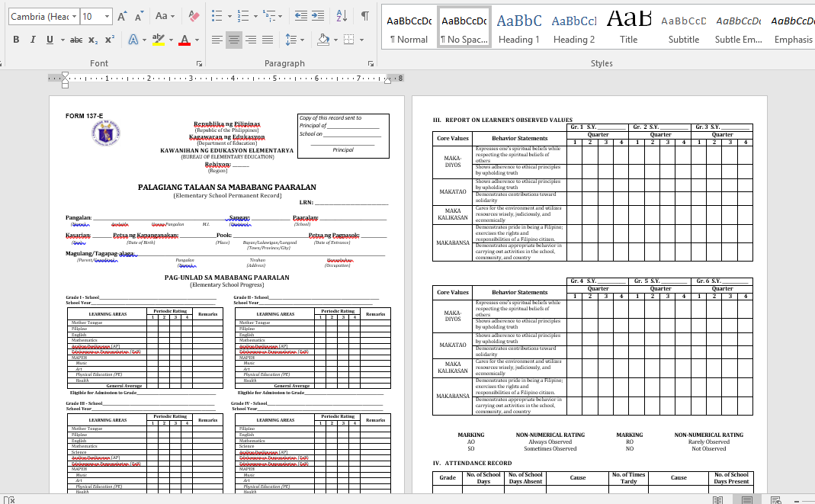Click the Sort A-Z icon
Image resolution: width=815 pixels, height=504 pixels.
[342, 17]
